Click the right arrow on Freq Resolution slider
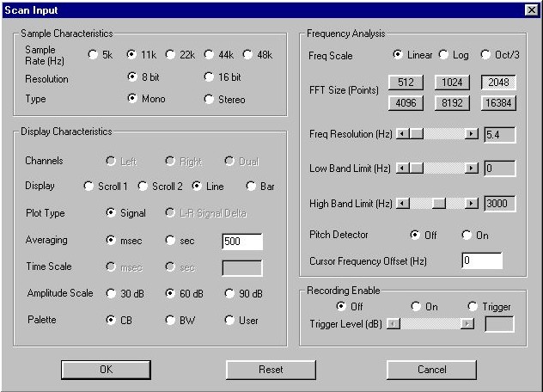The image size is (543, 392). (x=471, y=134)
